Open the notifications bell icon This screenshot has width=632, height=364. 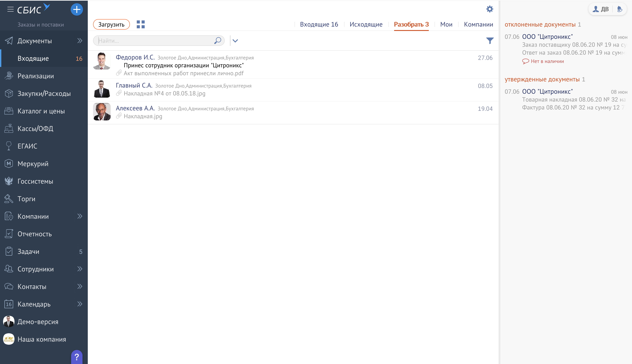620,9
